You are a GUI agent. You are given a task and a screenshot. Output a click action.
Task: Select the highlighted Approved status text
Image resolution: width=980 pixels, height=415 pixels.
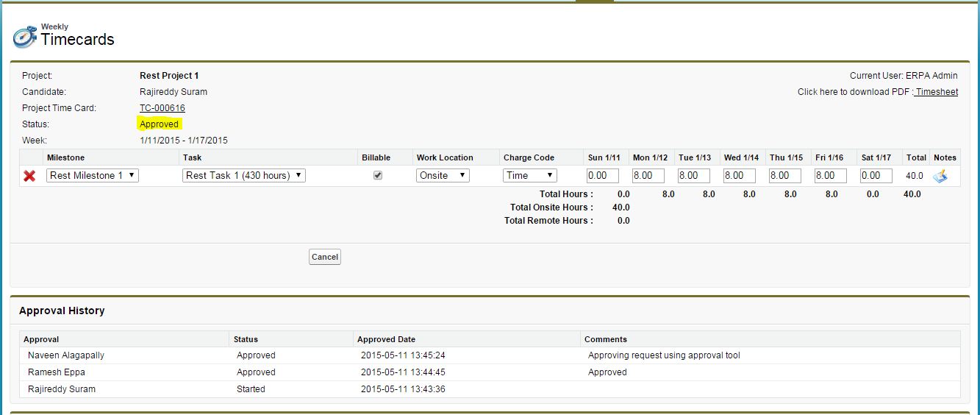160,124
